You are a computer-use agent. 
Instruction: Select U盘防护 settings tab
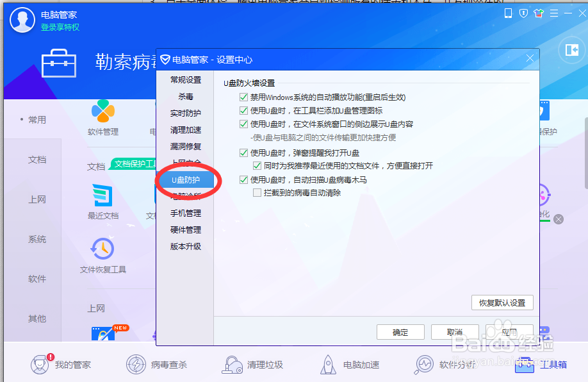[186, 180]
